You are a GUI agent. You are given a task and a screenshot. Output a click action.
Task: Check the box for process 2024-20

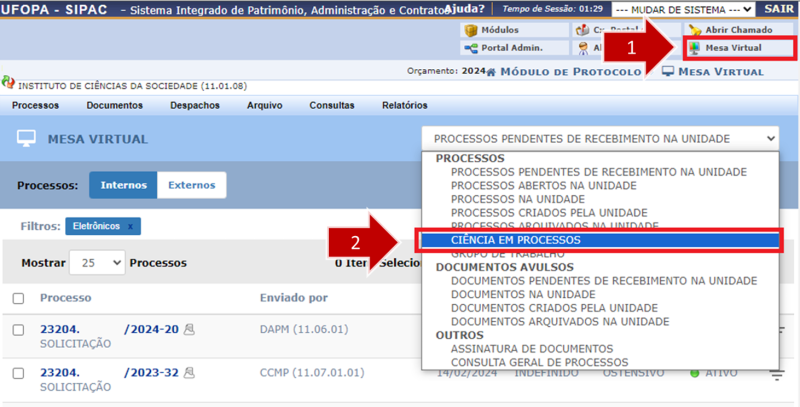coord(18,330)
